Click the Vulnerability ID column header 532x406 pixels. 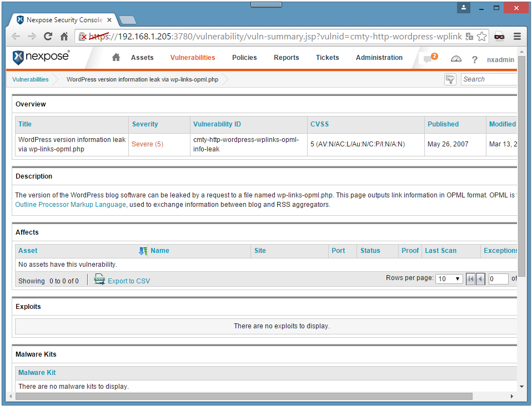pos(217,124)
